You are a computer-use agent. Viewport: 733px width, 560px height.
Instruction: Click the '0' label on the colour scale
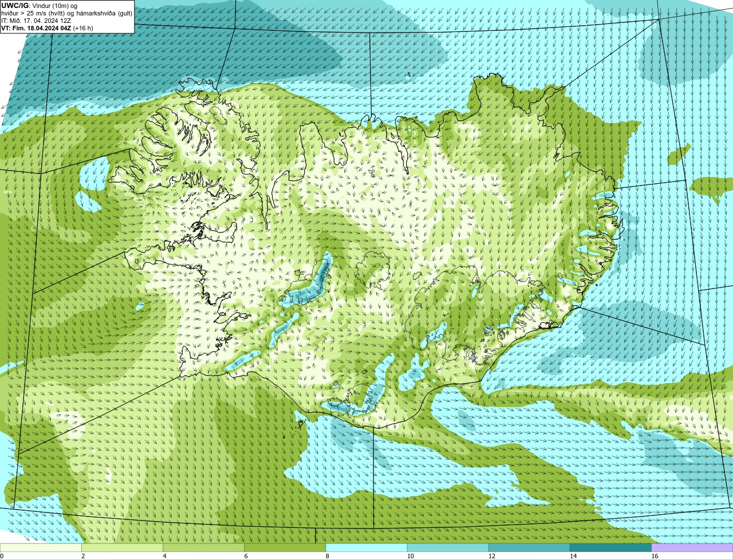click(2, 556)
